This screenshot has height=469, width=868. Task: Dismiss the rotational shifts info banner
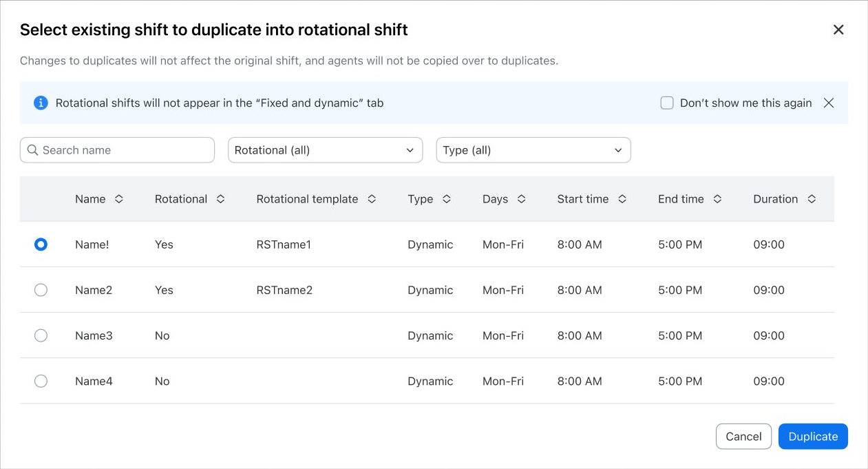[x=829, y=103]
